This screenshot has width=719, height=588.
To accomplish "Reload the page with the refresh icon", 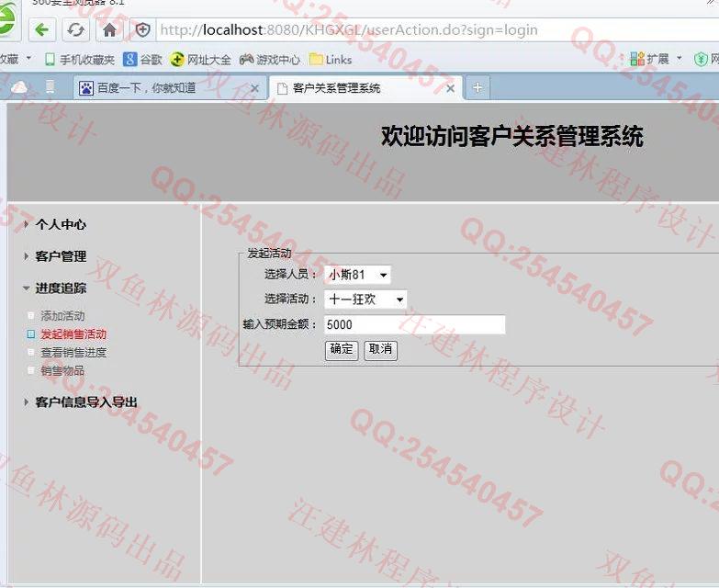I will tap(75, 30).
